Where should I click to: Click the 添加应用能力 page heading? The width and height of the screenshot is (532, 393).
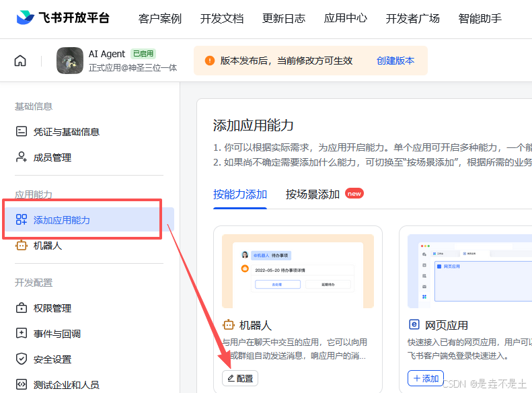tap(253, 125)
